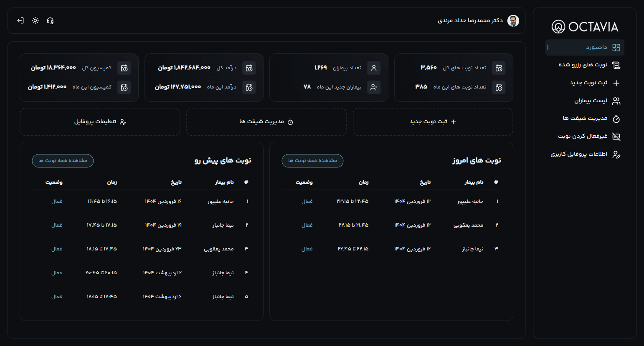Image resolution: width=644 pixels, height=346 pixels.
Task: Click the patients icon on تعداد بیماران card
Action: [374, 68]
